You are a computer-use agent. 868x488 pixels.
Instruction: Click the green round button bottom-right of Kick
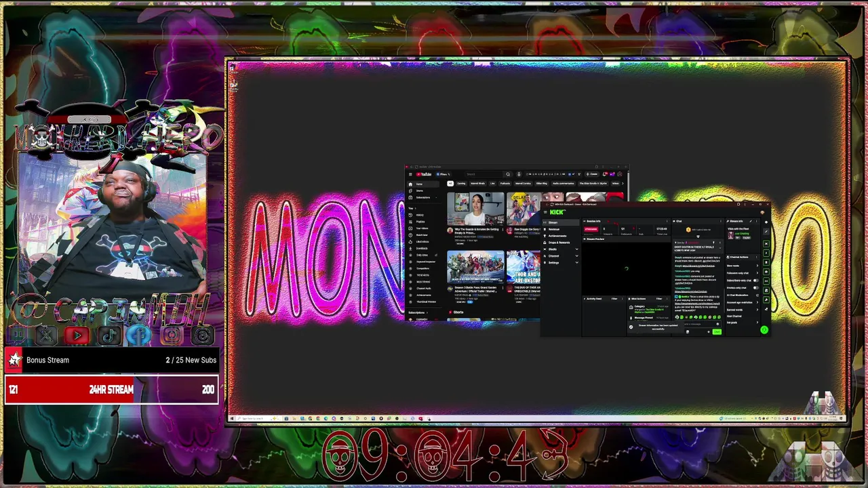coord(764,329)
